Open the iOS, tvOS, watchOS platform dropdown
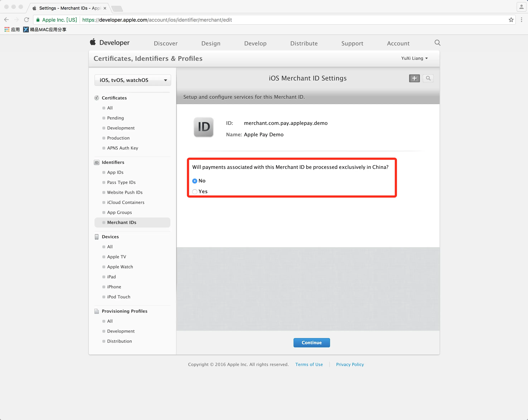This screenshot has width=528, height=420. click(132, 80)
